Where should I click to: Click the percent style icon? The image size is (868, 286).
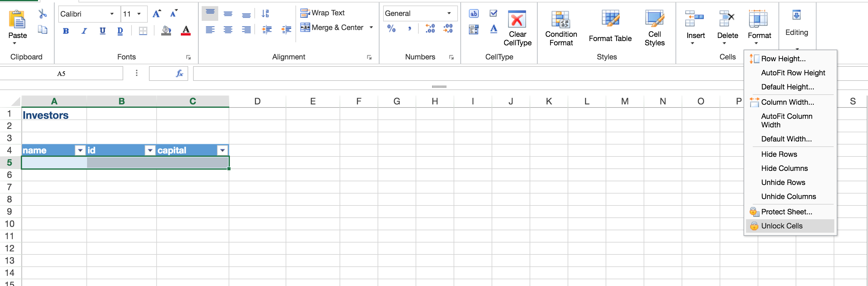tap(391, 29)
